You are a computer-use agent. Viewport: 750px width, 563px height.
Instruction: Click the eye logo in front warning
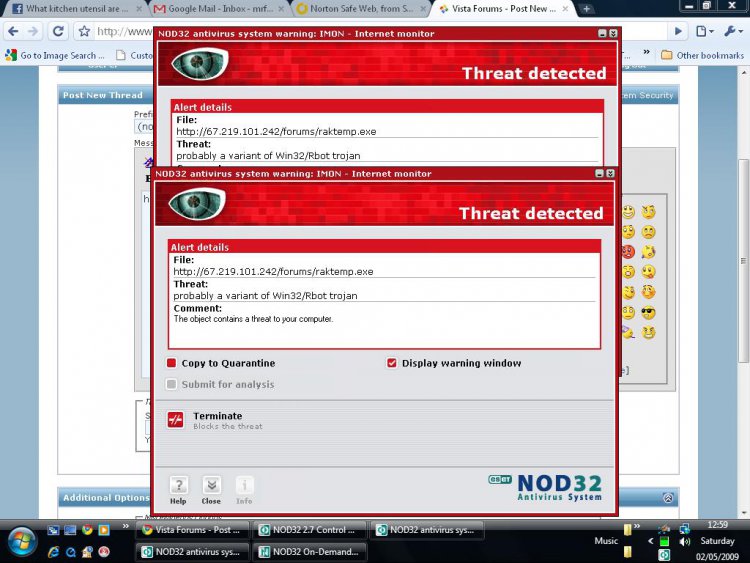point(197,203)
